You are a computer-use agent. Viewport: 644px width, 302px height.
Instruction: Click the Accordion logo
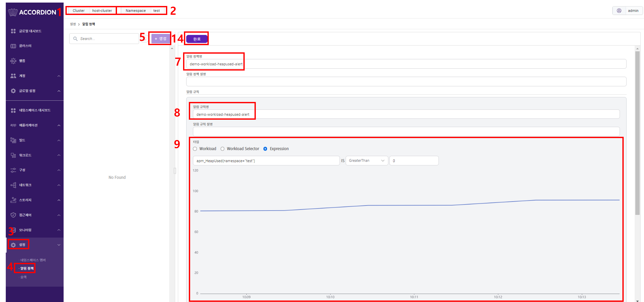point(32,12)
